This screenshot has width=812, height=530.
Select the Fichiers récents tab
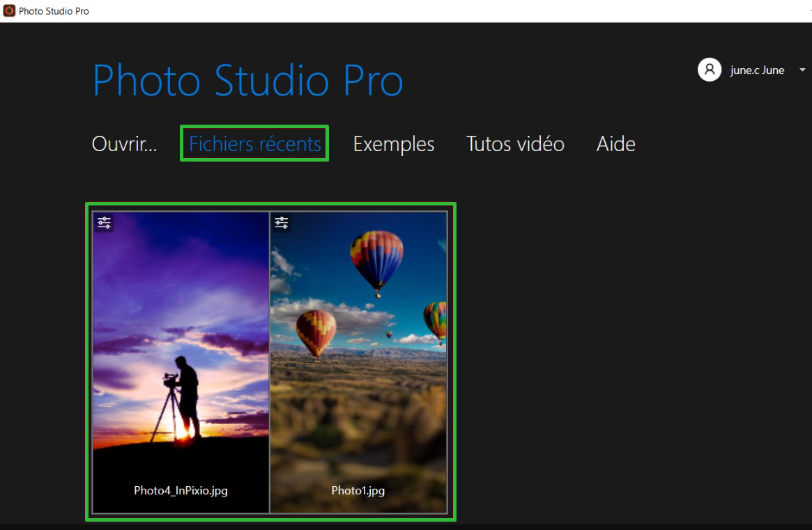(x=255, y=144)
